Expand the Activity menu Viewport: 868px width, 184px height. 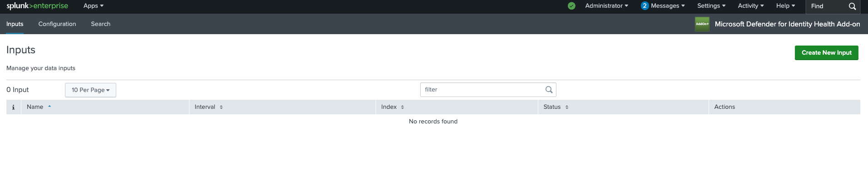tap(750, 6)
